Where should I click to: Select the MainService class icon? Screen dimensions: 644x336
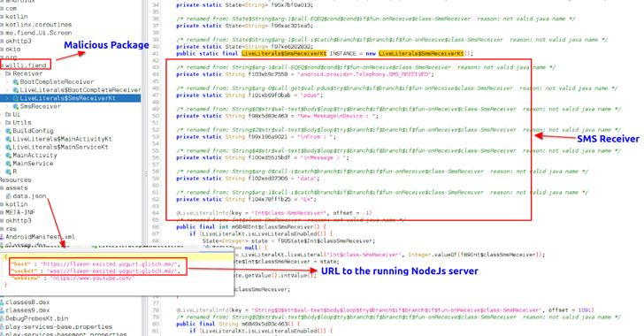[8, 164]
